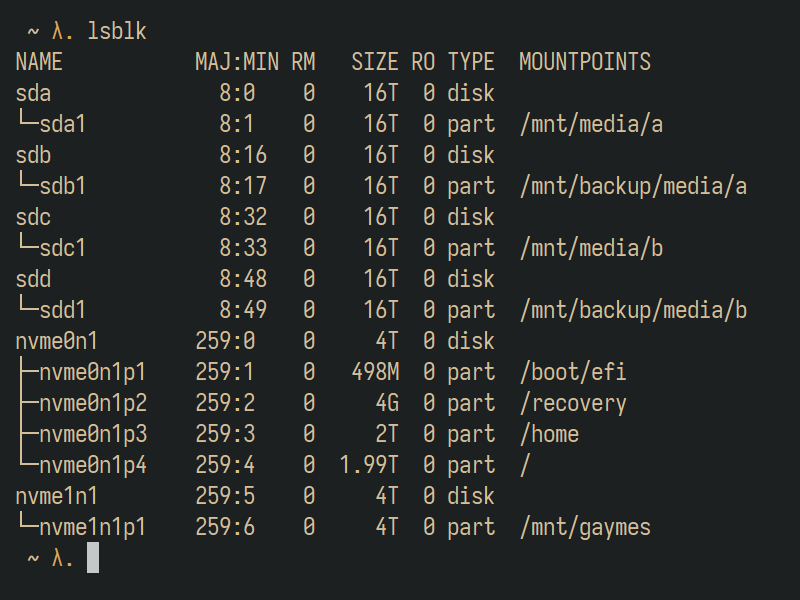
Task: Select the nvme0n1p2 partition name
Action: 93,404
